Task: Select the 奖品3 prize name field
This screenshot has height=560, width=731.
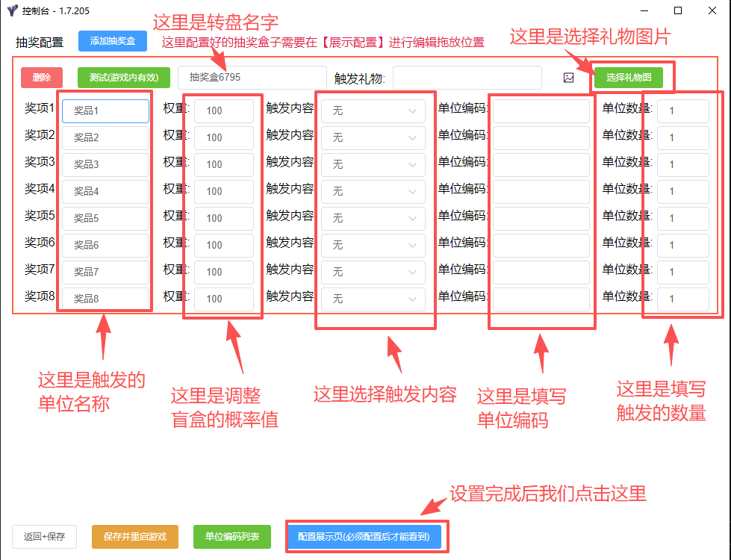Action: pyautogui.click(x=105, y=164)
